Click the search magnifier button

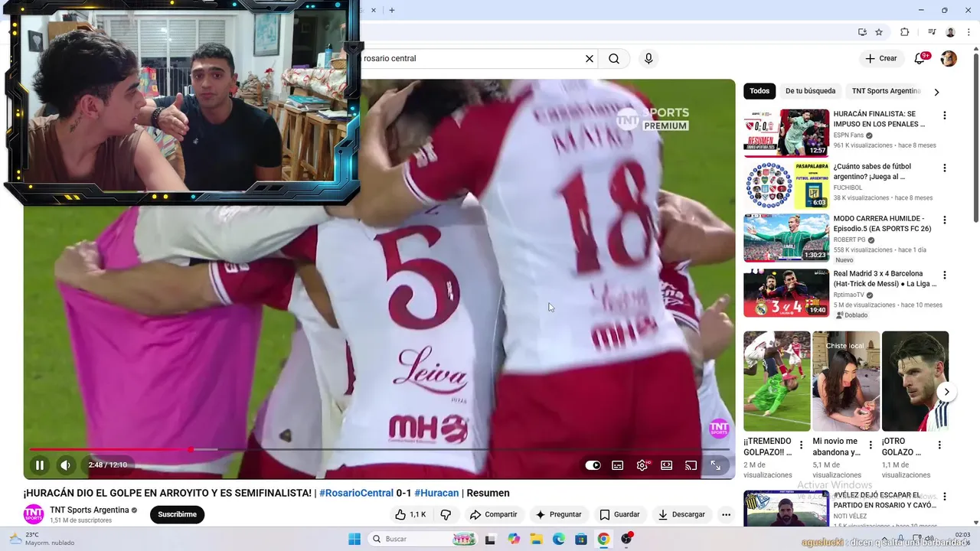click(614, 58)
